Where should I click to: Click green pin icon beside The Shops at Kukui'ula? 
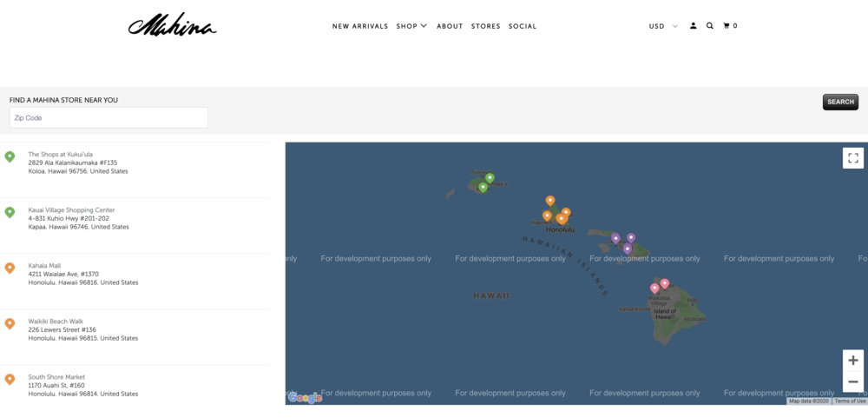point(10,157)
